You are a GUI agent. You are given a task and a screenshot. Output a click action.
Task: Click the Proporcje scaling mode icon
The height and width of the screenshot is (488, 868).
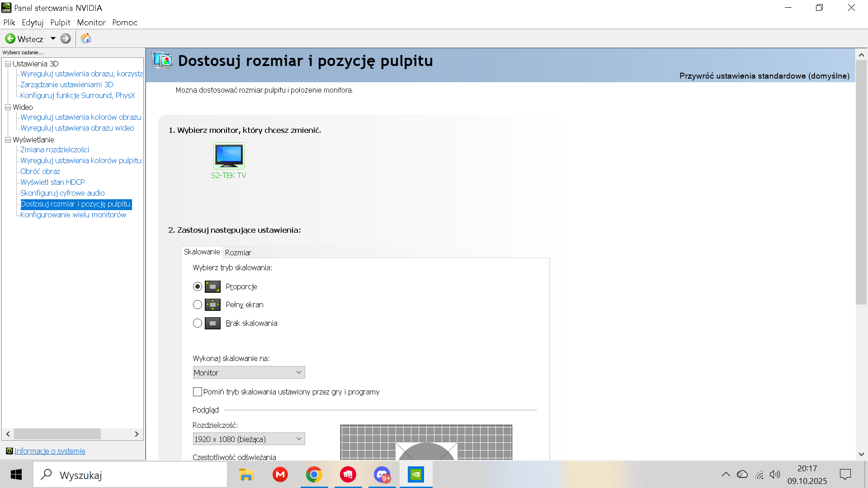point(212,286)
